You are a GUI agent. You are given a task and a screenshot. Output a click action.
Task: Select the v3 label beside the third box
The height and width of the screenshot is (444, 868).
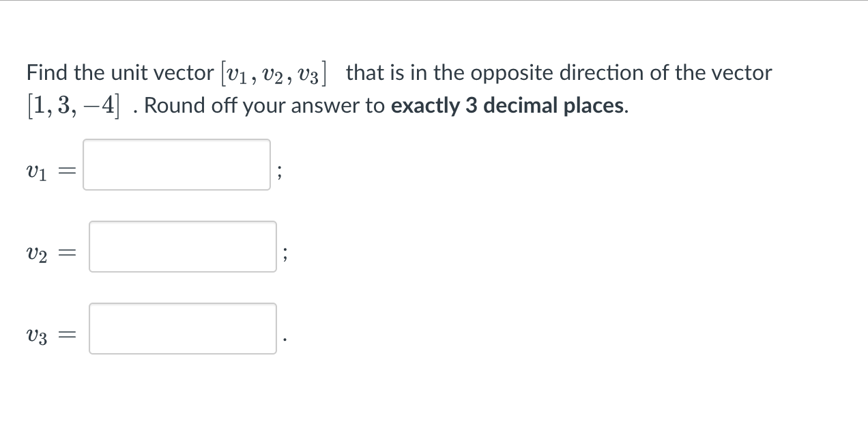pos(35,336)
